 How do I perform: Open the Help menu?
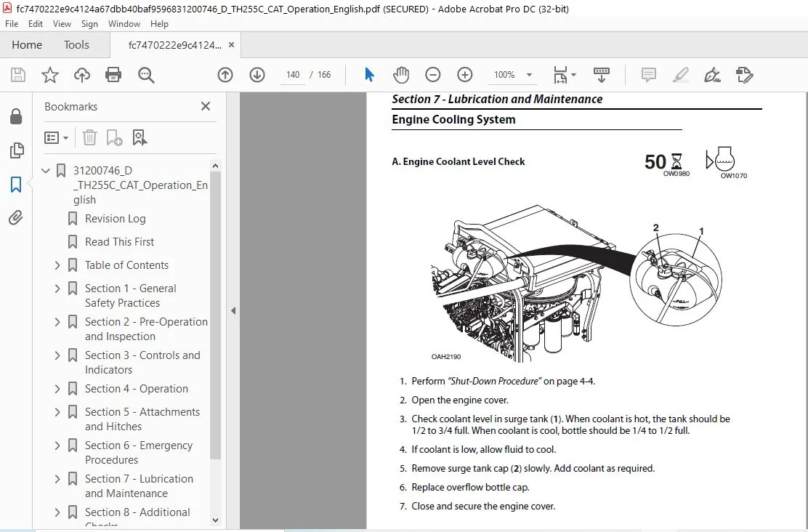pos(159,24)
